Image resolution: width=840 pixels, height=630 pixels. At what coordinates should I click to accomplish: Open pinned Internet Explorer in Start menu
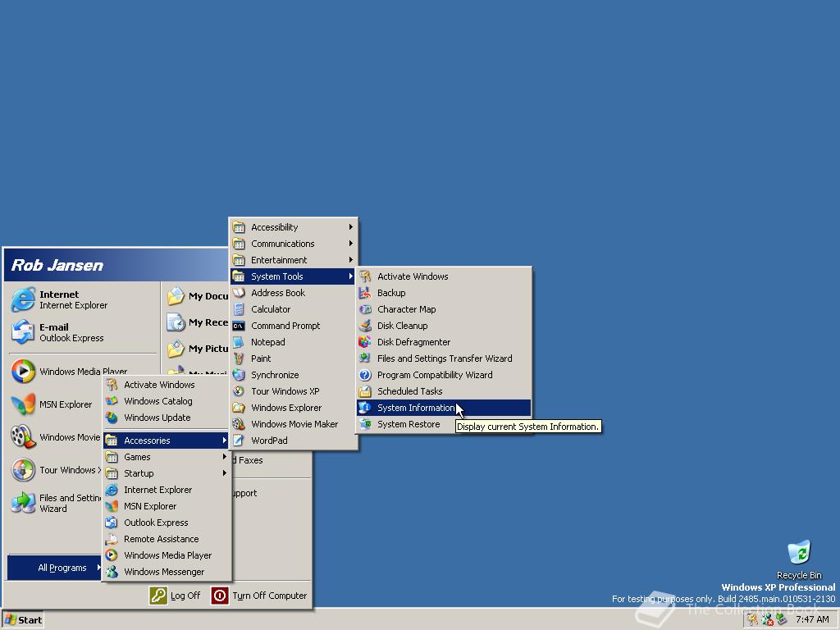83,299
